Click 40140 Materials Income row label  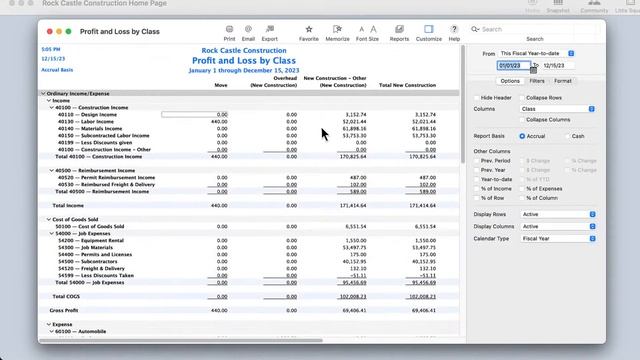(x=90, y=129)
